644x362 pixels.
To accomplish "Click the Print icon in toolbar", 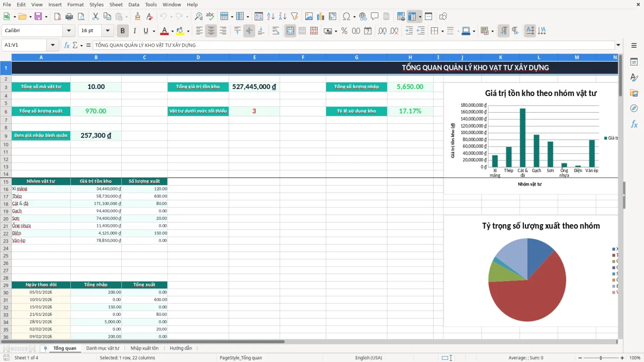I will tap(69, 17).
